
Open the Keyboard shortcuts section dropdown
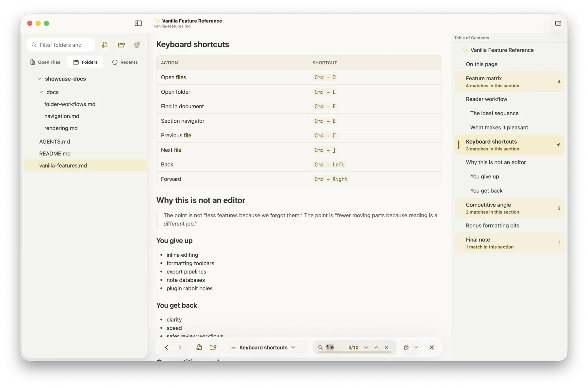(x=263, y=348)
